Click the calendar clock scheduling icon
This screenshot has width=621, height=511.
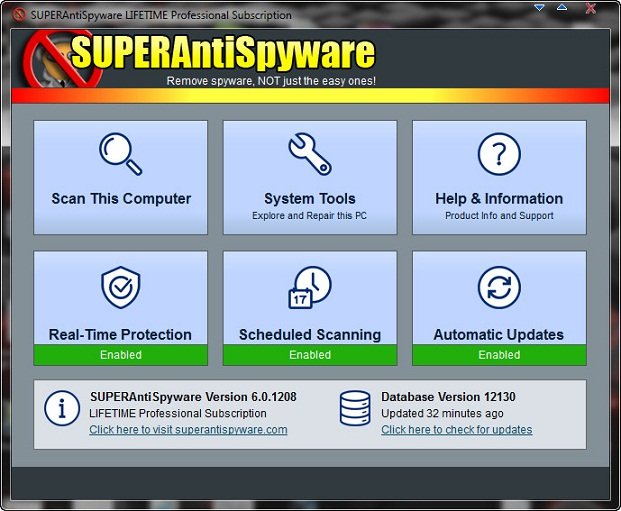point(310,287)
